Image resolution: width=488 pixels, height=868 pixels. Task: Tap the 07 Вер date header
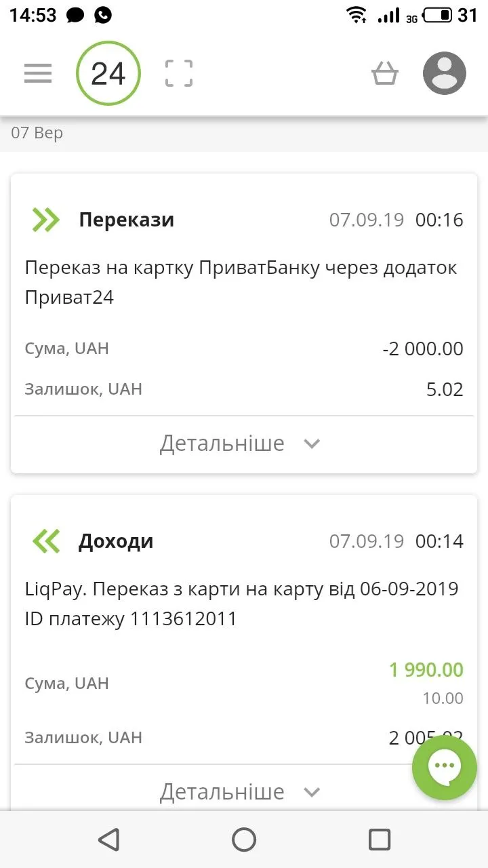pos(37,133)
